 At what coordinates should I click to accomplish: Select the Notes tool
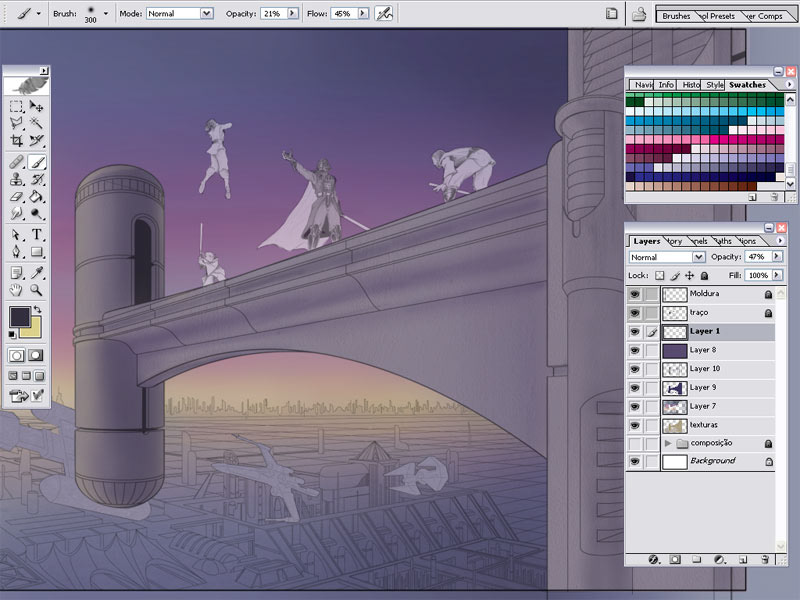click(16, 273)
